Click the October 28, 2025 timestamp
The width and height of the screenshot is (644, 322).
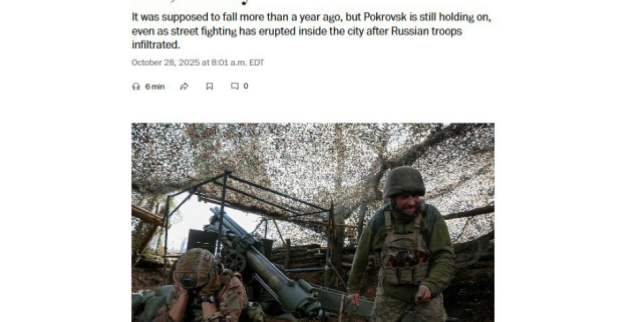coord(197,63)
